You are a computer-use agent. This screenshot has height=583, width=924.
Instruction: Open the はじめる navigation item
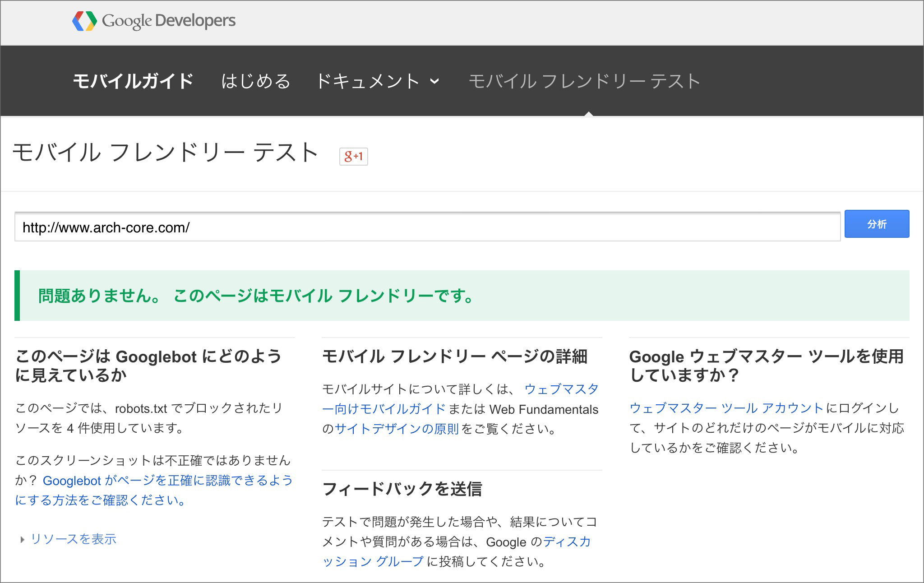coord(256,81)
